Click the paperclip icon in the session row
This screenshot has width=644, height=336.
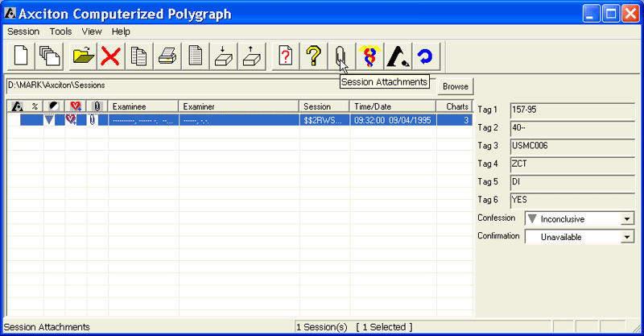[x=93, y=120]
